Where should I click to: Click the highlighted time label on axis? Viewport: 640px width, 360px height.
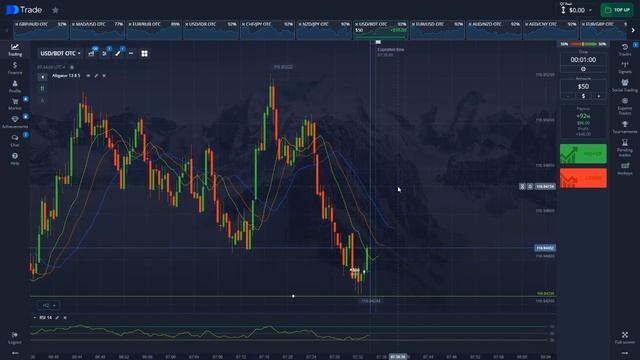pyautogui.click(x=398, y=357)
